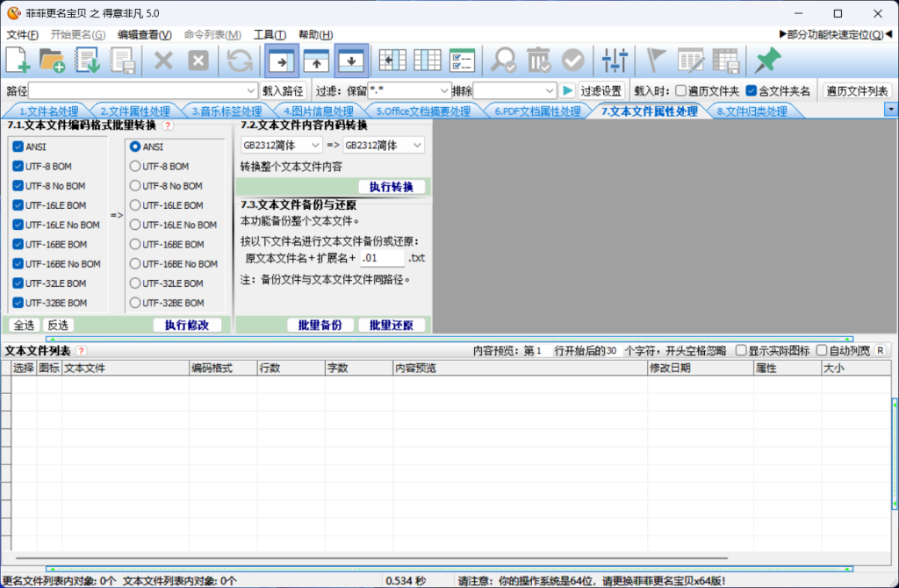Tick the 自动列宽 checkbox

[822, 351]
